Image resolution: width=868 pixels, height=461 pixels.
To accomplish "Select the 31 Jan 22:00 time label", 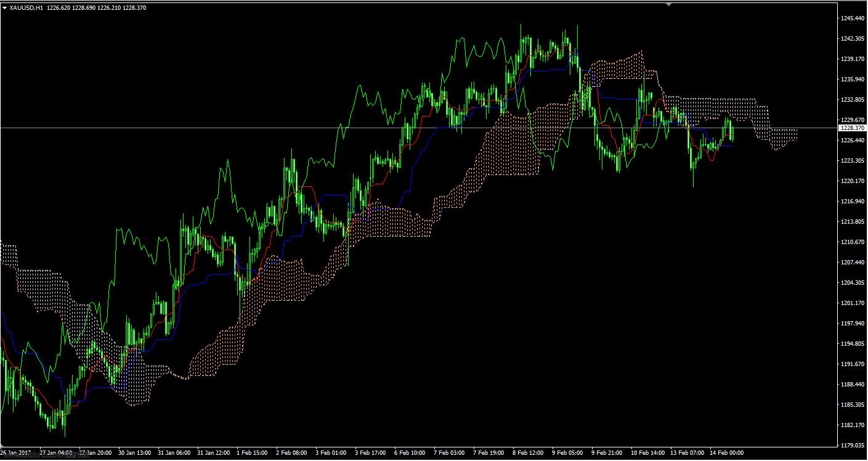I will (213, 454).
